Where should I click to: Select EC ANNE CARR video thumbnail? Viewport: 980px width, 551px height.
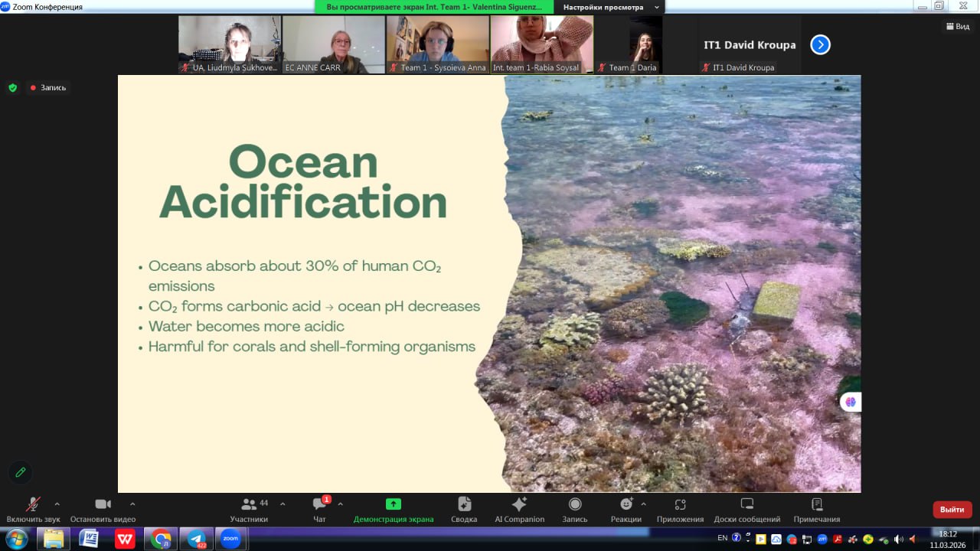334,44
